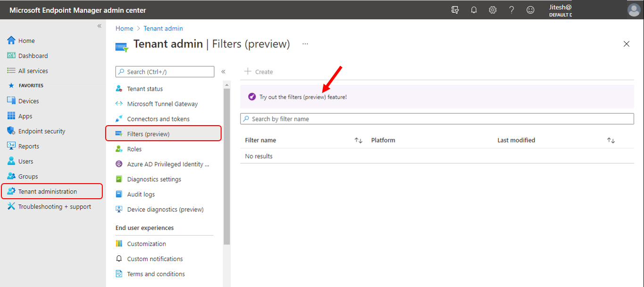
Task: Click the Tenant administration icon
Action: coord(11,192)
